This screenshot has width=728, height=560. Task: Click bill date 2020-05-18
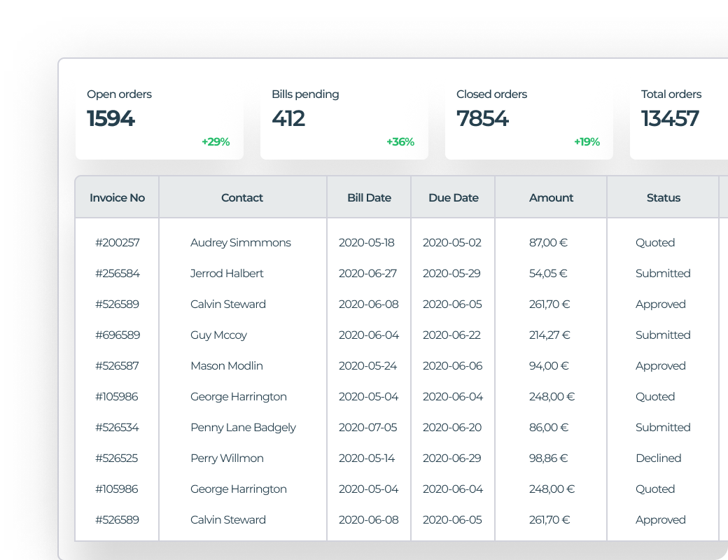366,242
